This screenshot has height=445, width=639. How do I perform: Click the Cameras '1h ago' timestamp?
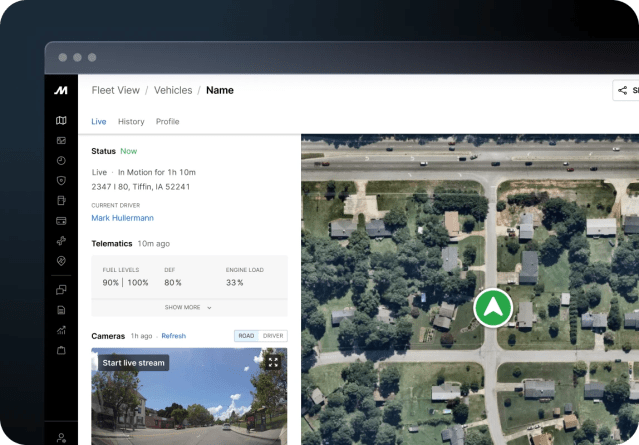[141, 336]
